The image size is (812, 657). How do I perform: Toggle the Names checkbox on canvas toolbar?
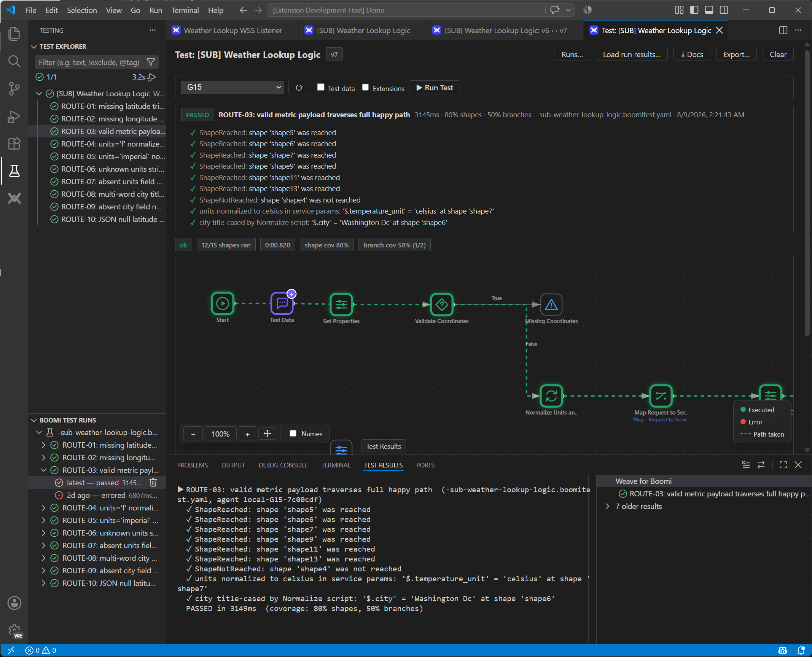pos(293,433)
